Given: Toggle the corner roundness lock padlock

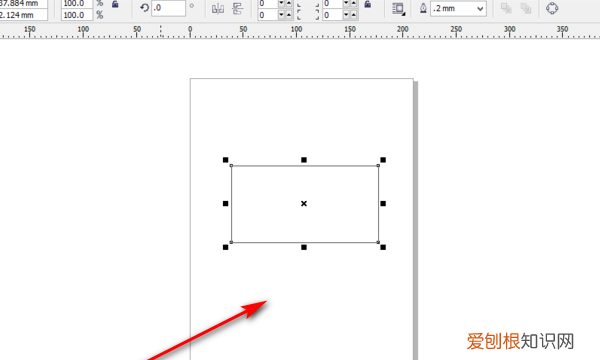Looking at the screenshot, I should (368, 4).
